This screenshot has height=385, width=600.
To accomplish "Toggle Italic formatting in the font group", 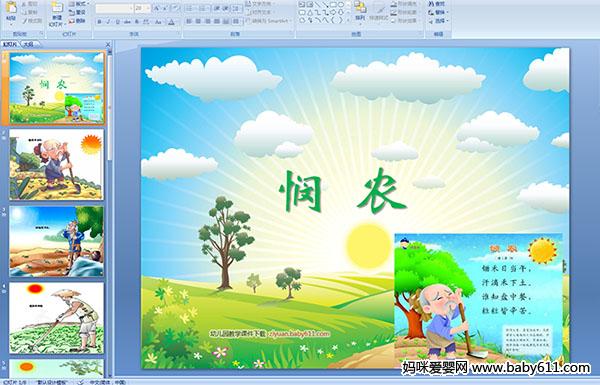I will click(x=108, y=22).
